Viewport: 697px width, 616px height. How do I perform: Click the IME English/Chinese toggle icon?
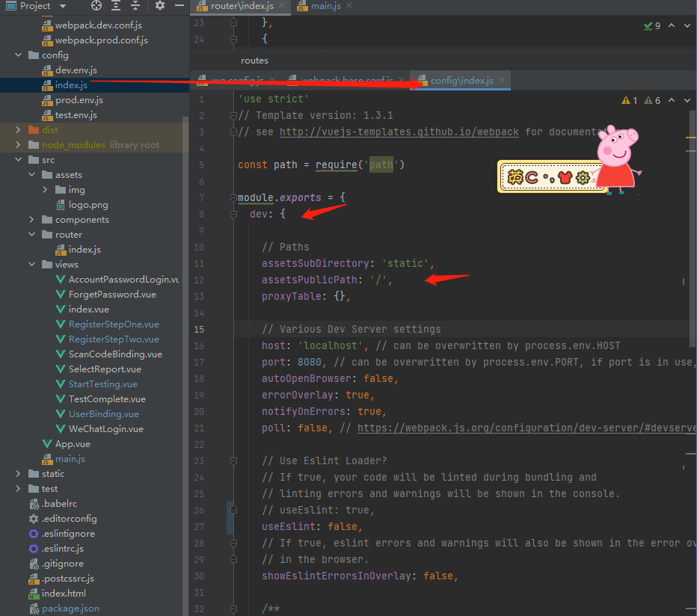[515, 177]
